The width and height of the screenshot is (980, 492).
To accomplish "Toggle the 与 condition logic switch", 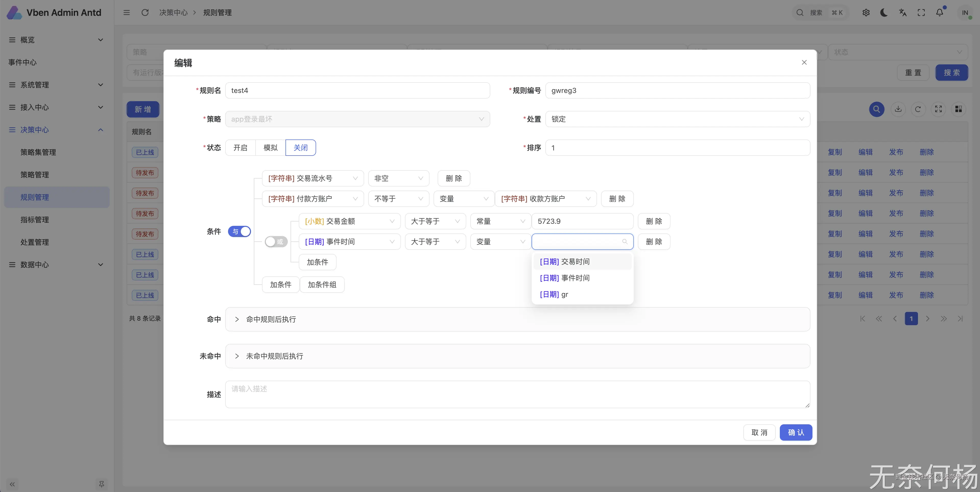I will click(239, 231).
